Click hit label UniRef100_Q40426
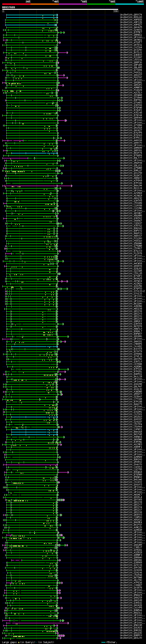Image resolution: width=146 pixels, height=644 pixels. (x=131, y=605)
